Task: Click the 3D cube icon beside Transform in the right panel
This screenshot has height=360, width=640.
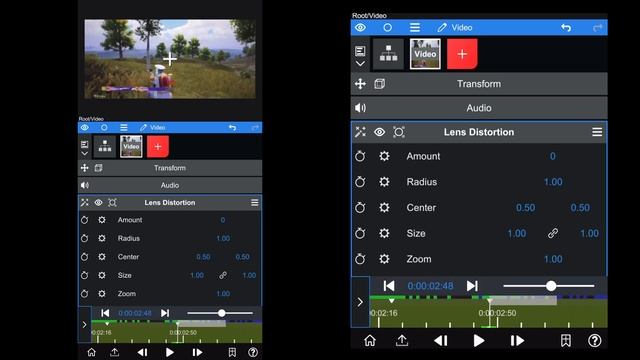Action: click(x=380, y=84)
